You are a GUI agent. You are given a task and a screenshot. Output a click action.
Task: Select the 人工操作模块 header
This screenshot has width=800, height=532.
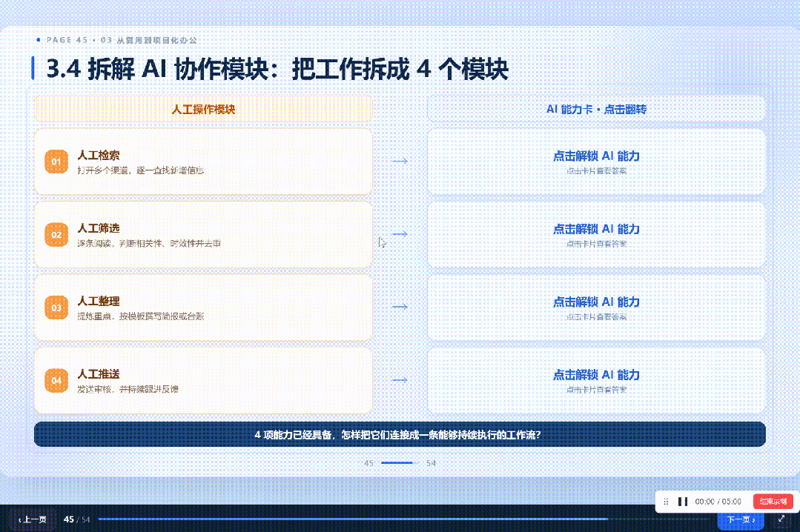click(x=203, y=109)
